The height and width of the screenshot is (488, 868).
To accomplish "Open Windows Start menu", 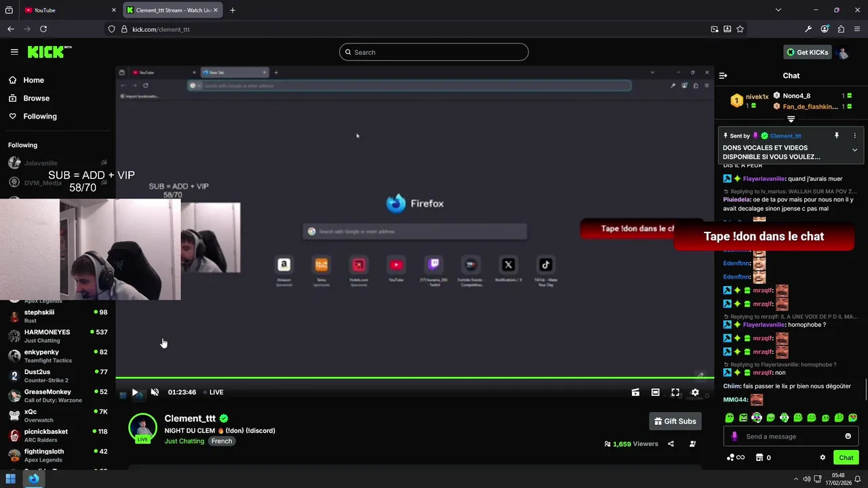I will [x=11, y=479].
